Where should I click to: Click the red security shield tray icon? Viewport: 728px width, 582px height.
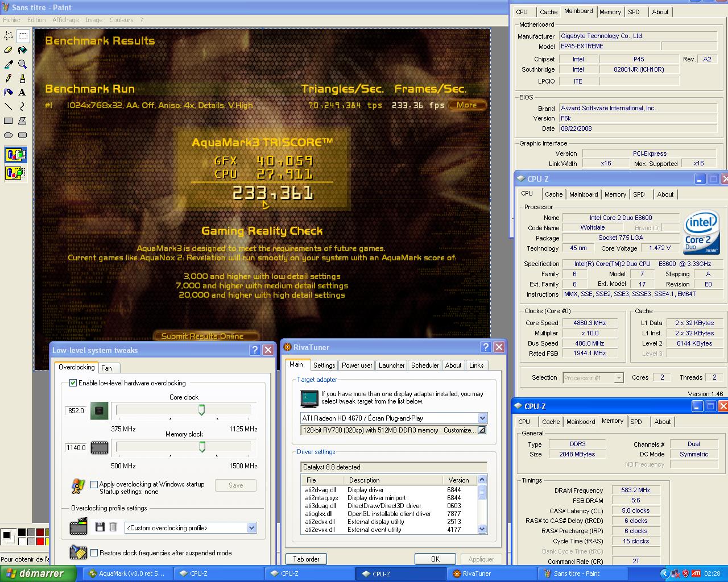click(685, 573)
